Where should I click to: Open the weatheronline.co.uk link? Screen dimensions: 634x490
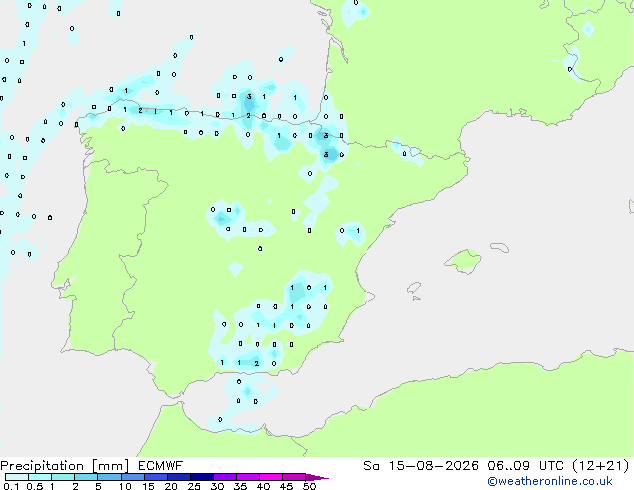coord(550,481)
